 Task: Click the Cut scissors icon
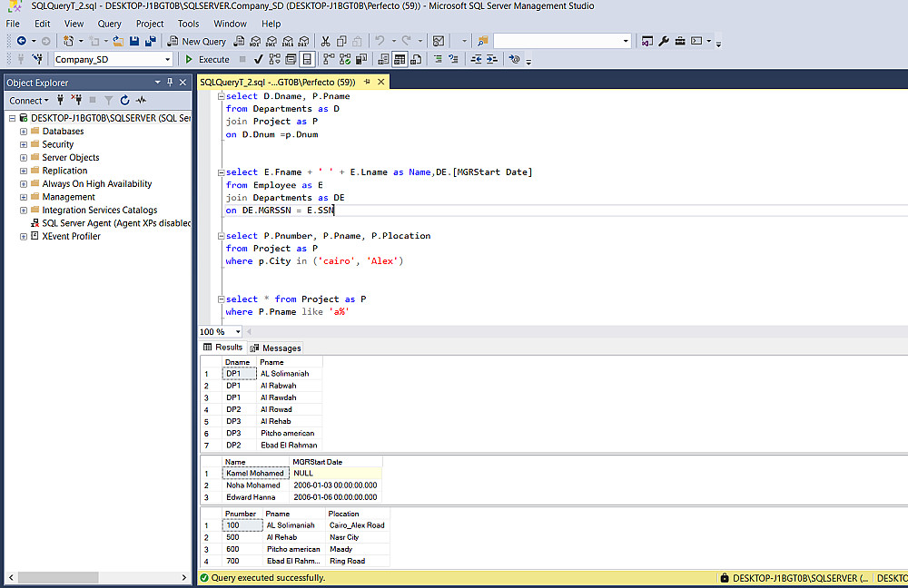click(324, 41)
